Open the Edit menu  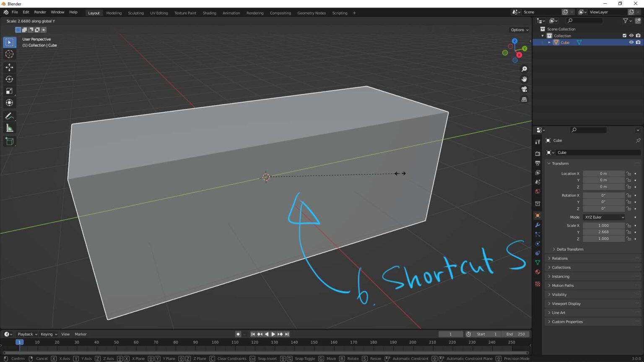coord(26,12)
